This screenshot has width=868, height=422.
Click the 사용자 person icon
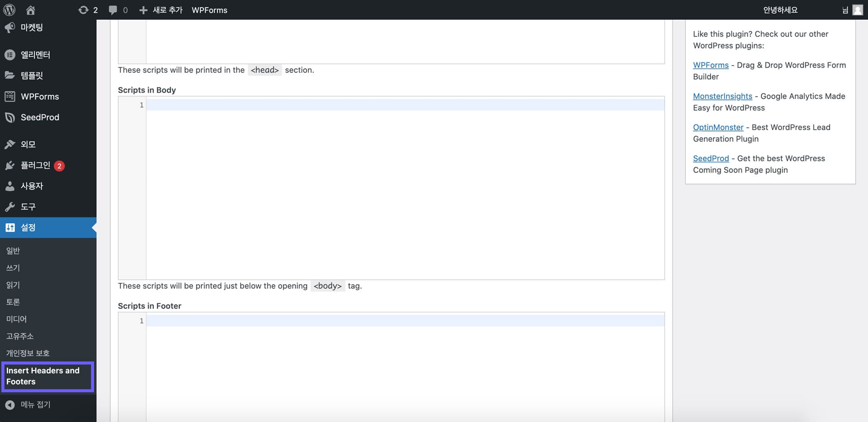[x=10, y=186]
